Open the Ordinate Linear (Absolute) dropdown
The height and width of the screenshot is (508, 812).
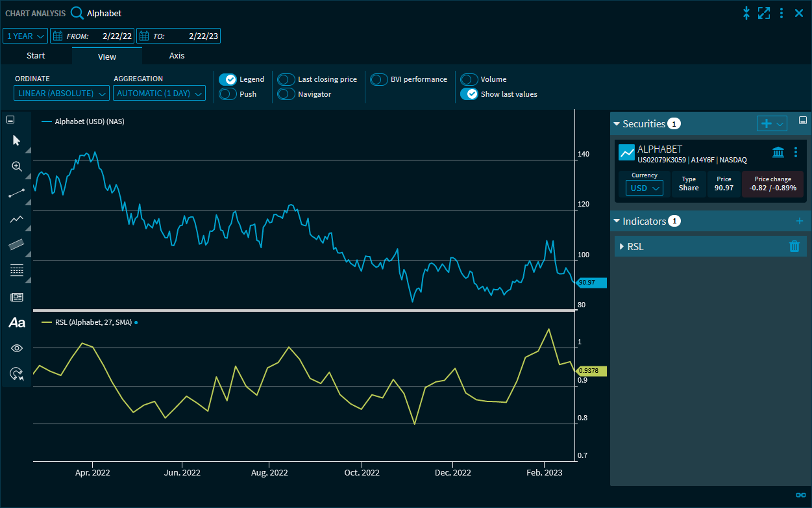point(62,94)
